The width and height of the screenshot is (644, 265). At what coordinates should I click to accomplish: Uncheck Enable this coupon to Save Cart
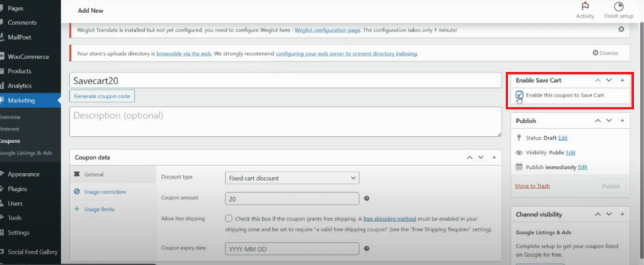(519, 95)
